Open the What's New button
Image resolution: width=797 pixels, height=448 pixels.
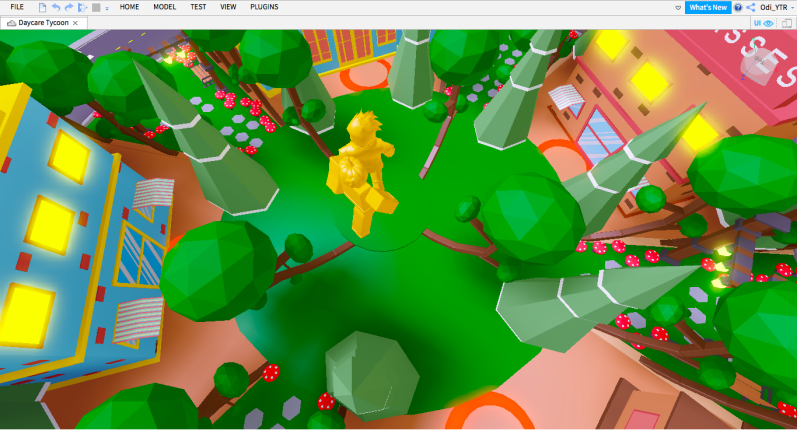click(x=708, y=7)
